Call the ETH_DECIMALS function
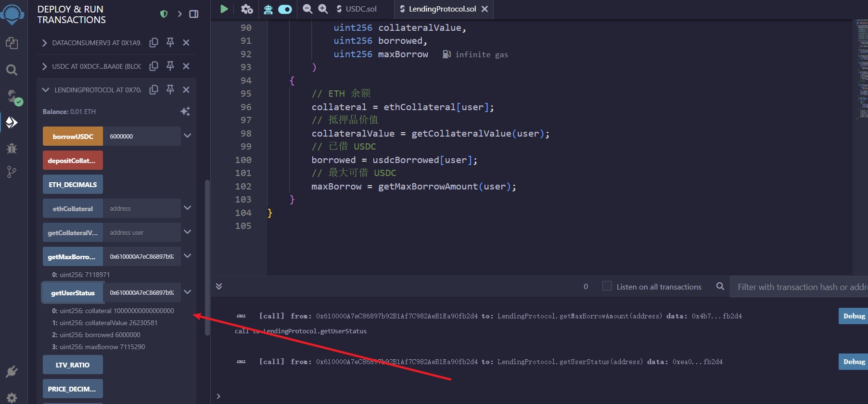868x404 pixels. coord(73,184)
